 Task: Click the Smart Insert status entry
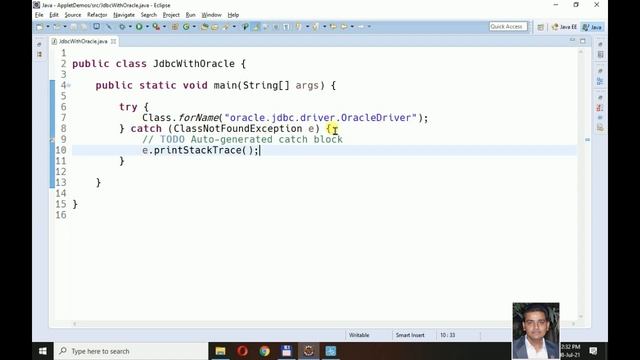coord(410,335)
